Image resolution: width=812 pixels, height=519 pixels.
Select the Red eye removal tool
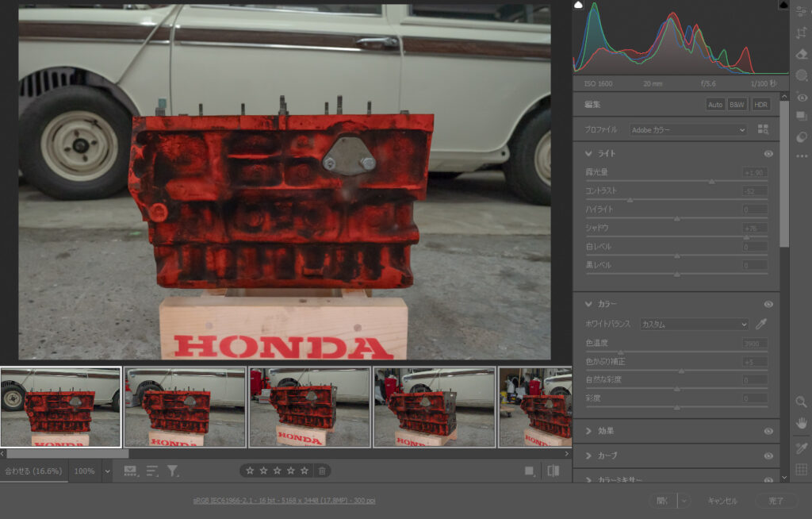(x=802, y=98)
